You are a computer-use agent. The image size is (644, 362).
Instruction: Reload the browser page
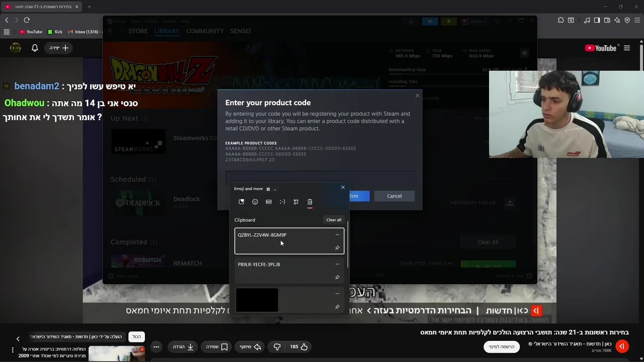point(27,20)
